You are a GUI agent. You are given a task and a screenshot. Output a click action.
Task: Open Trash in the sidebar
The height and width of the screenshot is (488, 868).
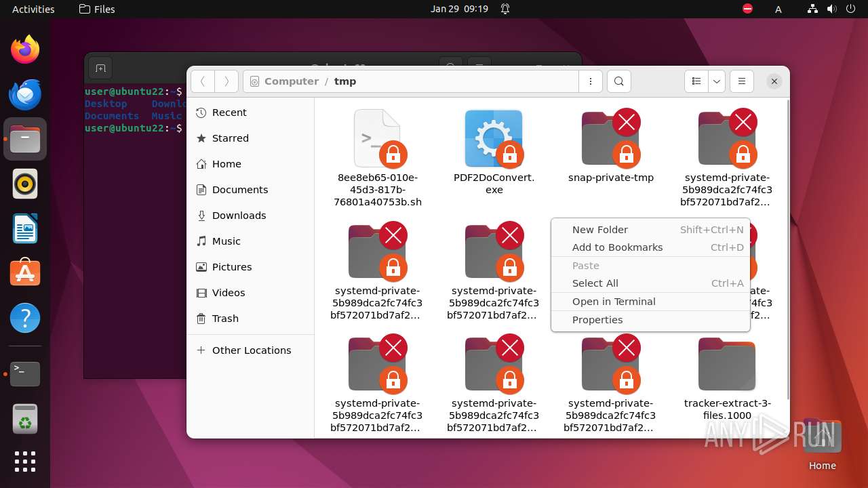tap(250, 319)
